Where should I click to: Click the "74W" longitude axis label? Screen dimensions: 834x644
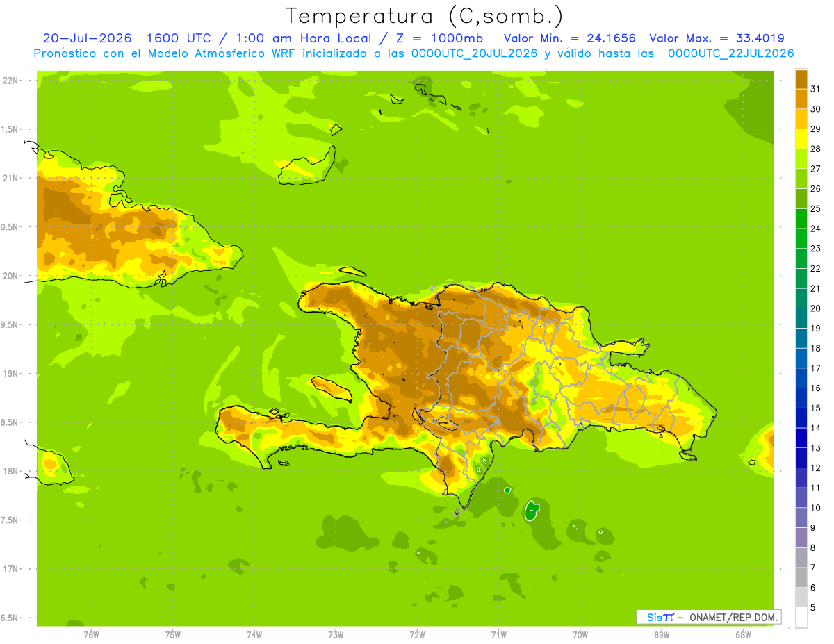coord(254,635)
